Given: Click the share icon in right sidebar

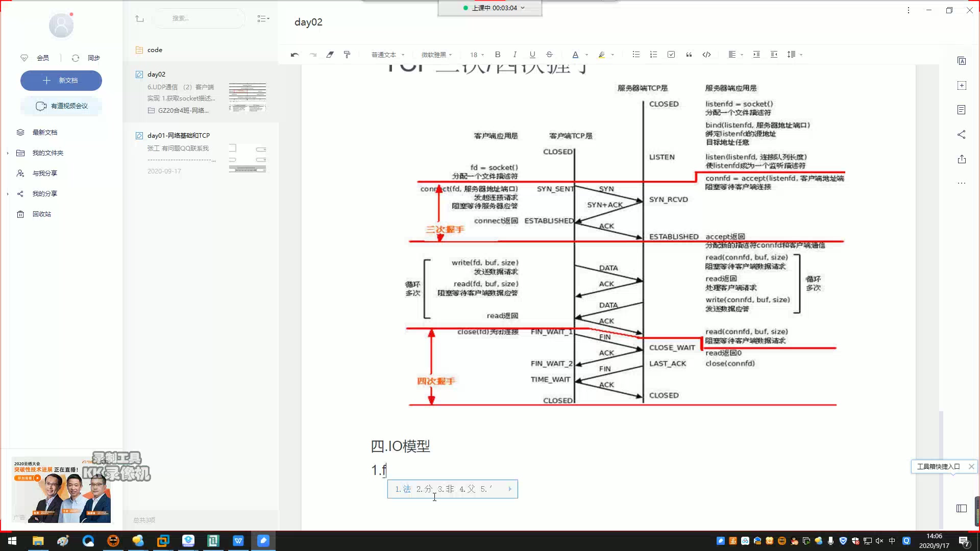Looking at the screenshot, I should point(962,135).
